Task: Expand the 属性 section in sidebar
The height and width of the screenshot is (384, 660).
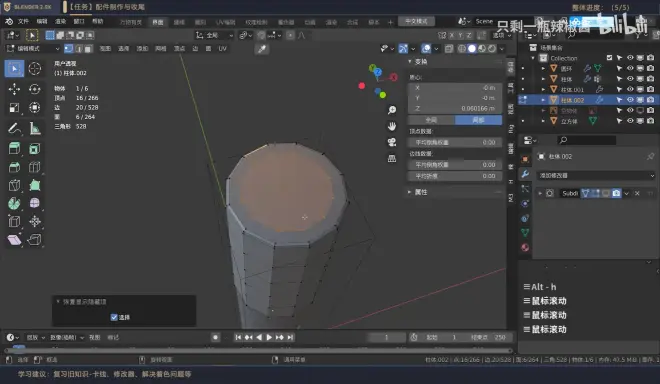Action: pyautogui.click(x=421, y=192)
